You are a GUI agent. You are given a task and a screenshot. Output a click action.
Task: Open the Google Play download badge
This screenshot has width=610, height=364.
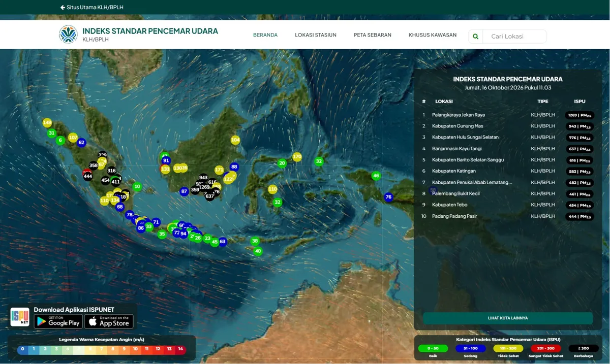pyautogui.click(x=58, y=321)
